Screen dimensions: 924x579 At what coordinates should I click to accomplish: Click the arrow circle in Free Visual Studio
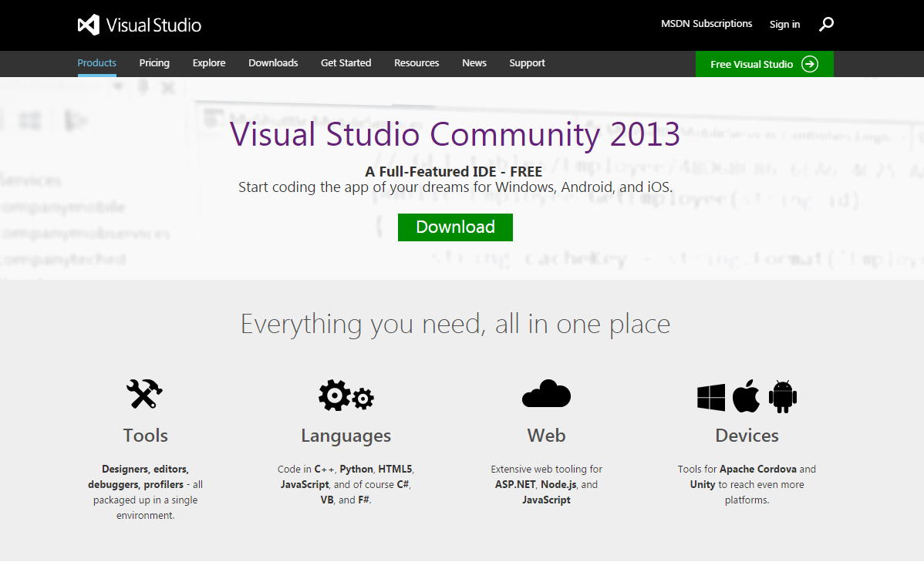(x=810, y=64)
